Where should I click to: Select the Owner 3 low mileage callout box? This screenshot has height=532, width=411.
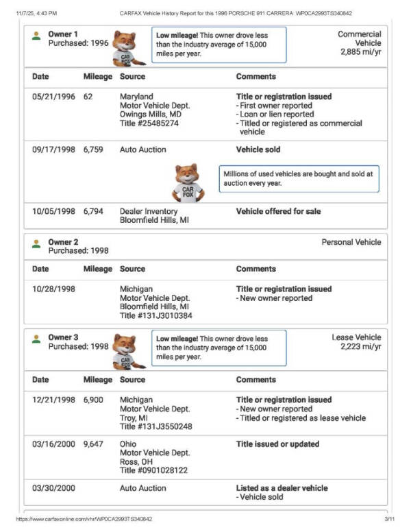(x=219, y=347)
